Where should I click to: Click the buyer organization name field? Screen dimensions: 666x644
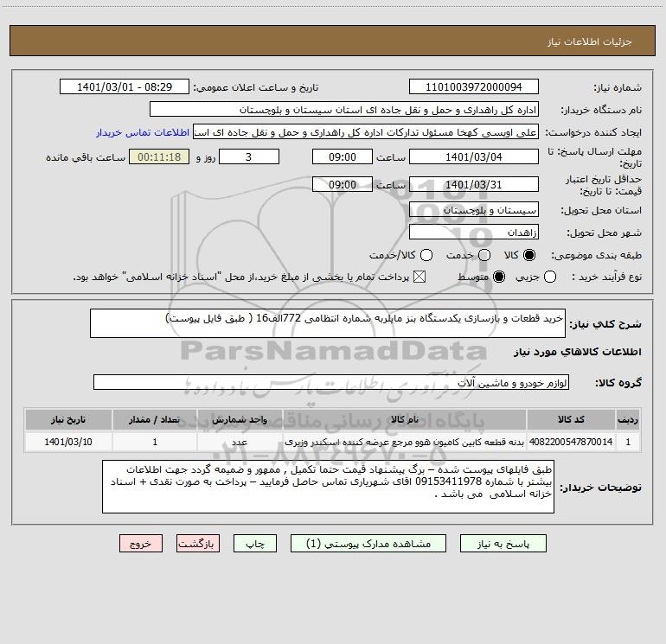point(344,110)
